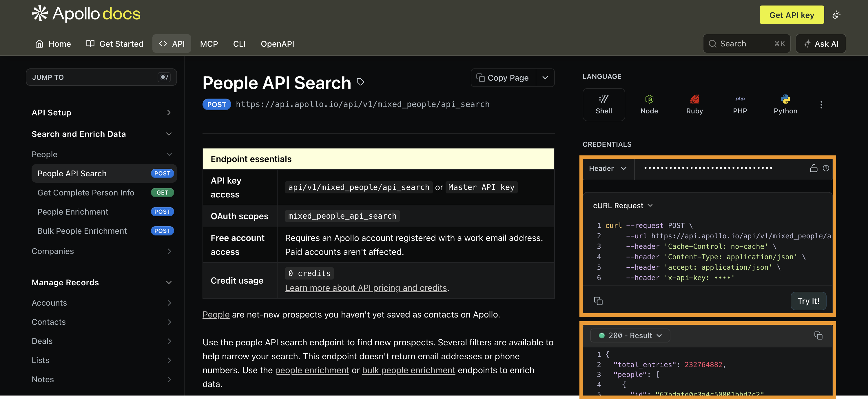Open more languages menu (three dots)
Viewport: 868px width, 399px height.
point(821,105)
